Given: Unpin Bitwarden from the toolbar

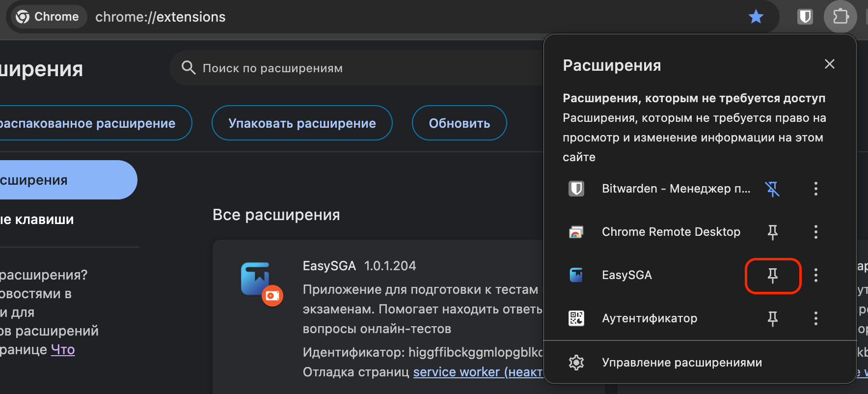Looking at the screenshot, I should (772, 189).
